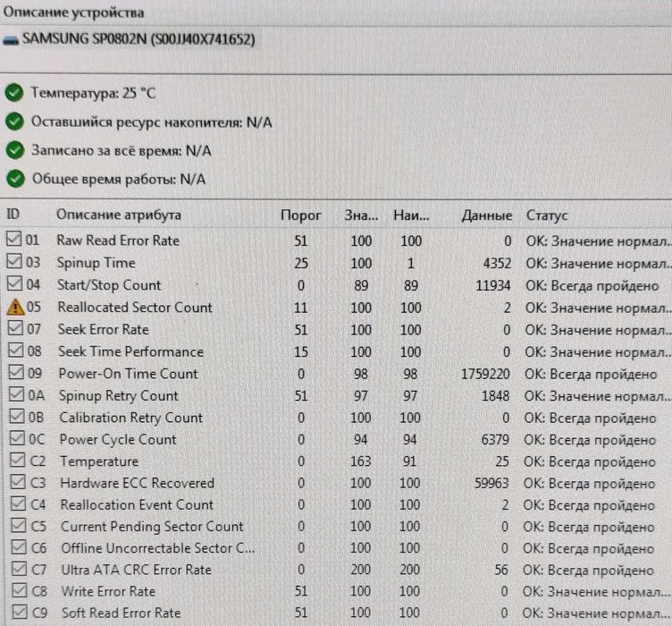Toggle checkbox for Write Error Rate
672x626 pixels.
click(x=20, y=590)
